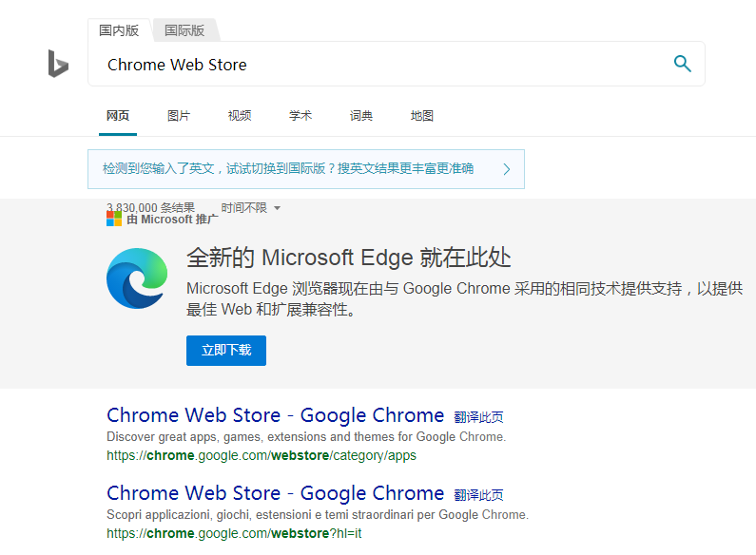Screen dimensions: 756x555
Task: Click the chevron arrow in the language suggestion banner
Action: (x=506, y=169)
